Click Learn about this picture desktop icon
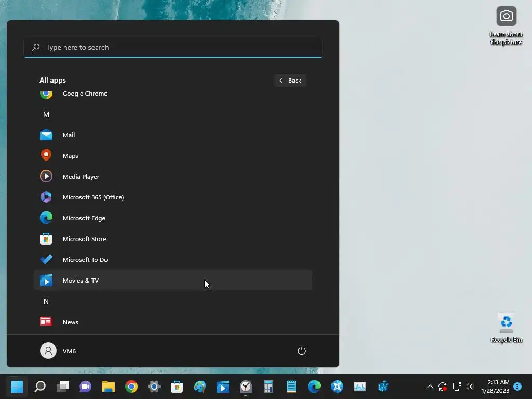This screenshot has width=532, height=399. (506, 26)
